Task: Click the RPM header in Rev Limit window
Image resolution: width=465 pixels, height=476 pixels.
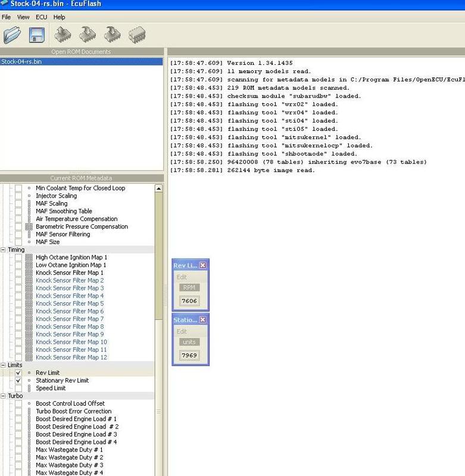Action: pos(189,287)
